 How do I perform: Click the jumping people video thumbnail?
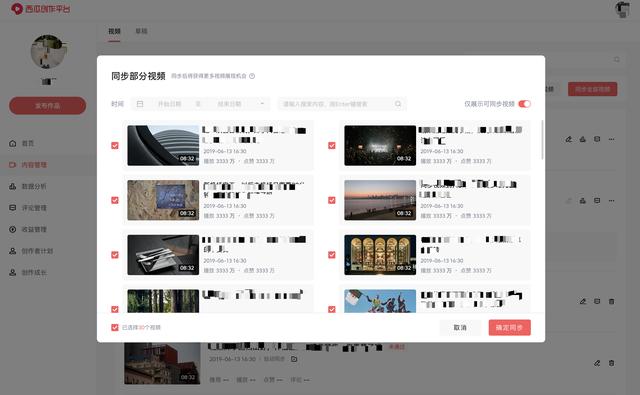point(380,301)
